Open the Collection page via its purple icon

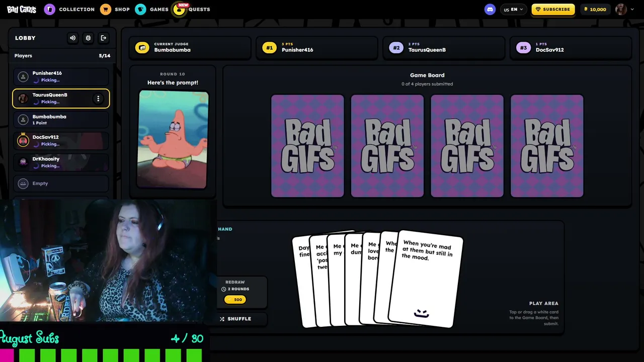(x=49, y=9)
